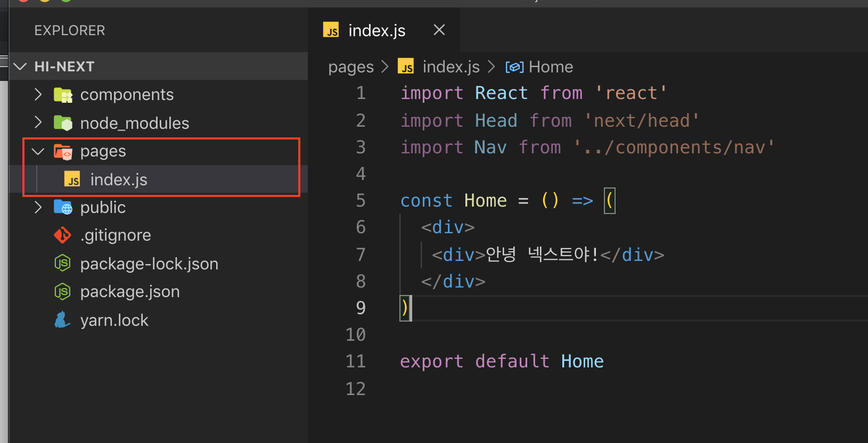
Task: Select the Home breadcrumb symbol
Action: pyautogui.click(x=551, y=67)
